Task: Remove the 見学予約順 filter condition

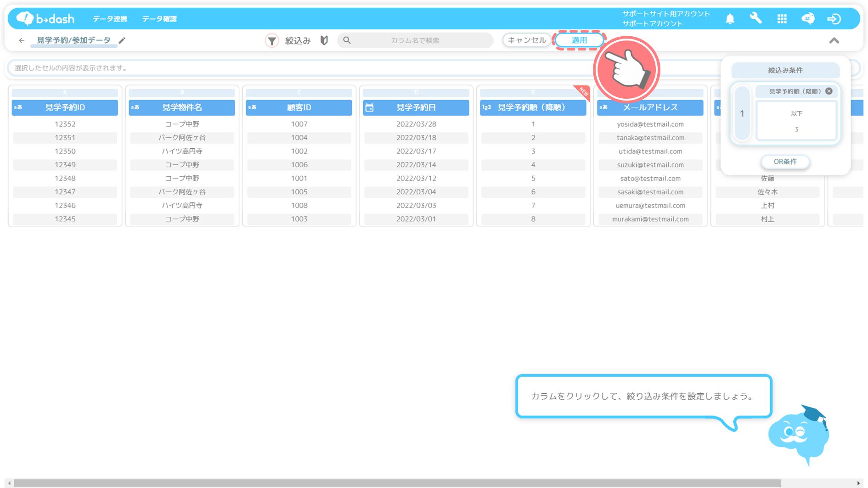Action: click(829, 91)
